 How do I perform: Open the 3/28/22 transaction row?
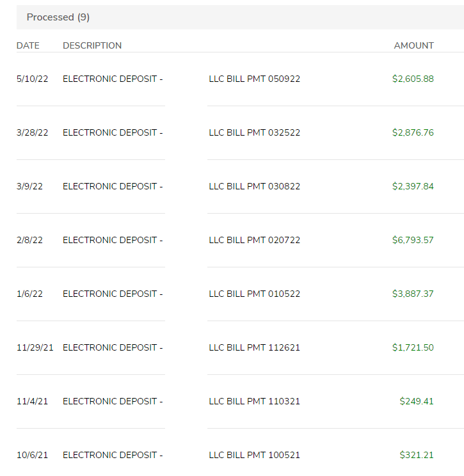[x=240, y=132]
